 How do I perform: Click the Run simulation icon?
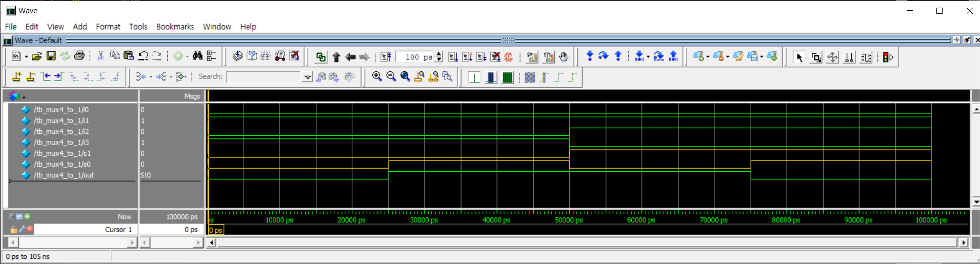453,57
